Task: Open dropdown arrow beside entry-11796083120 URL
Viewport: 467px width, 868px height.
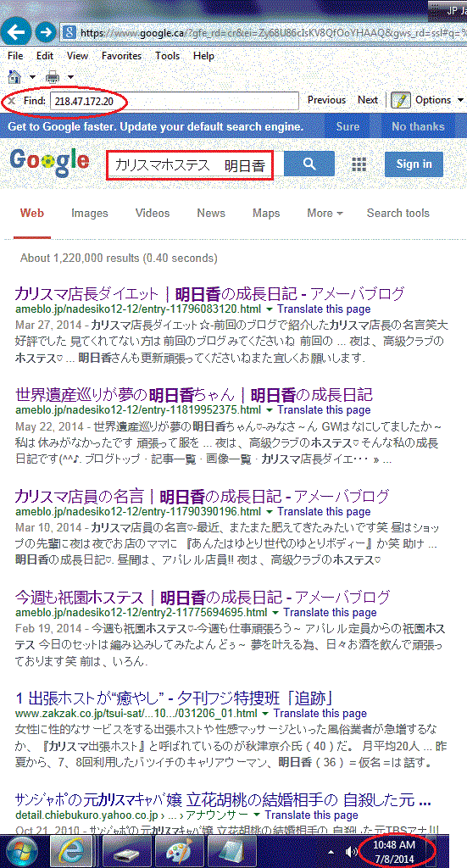Action: [x=269, y=309]
